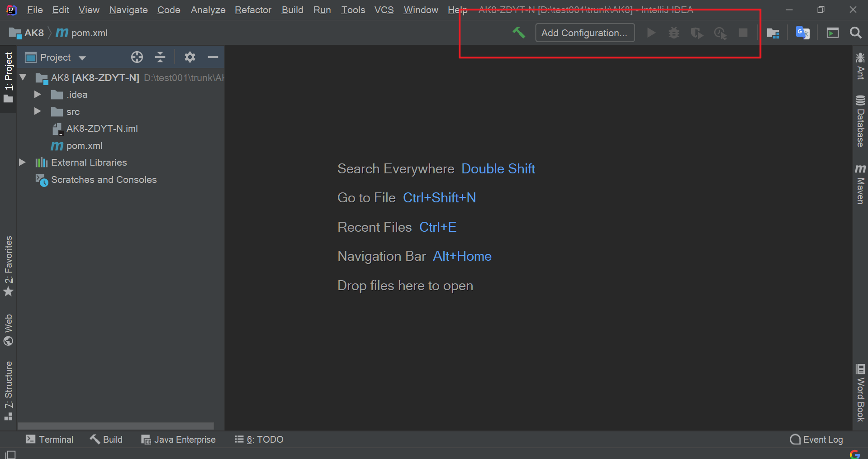Screen dimensions: 868x459
Task: Click the Google icon in status bar
Action: [x=854, y=454]
